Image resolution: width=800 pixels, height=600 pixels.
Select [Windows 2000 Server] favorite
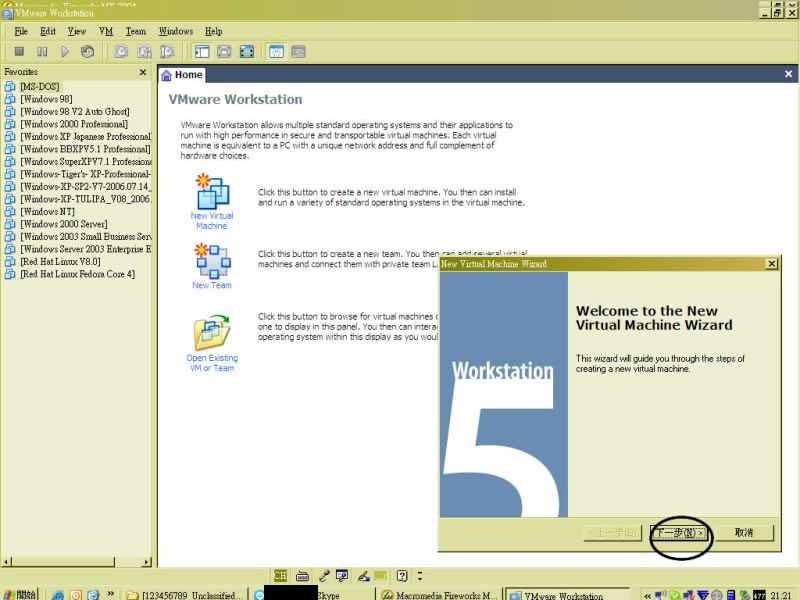pos(64,224)
